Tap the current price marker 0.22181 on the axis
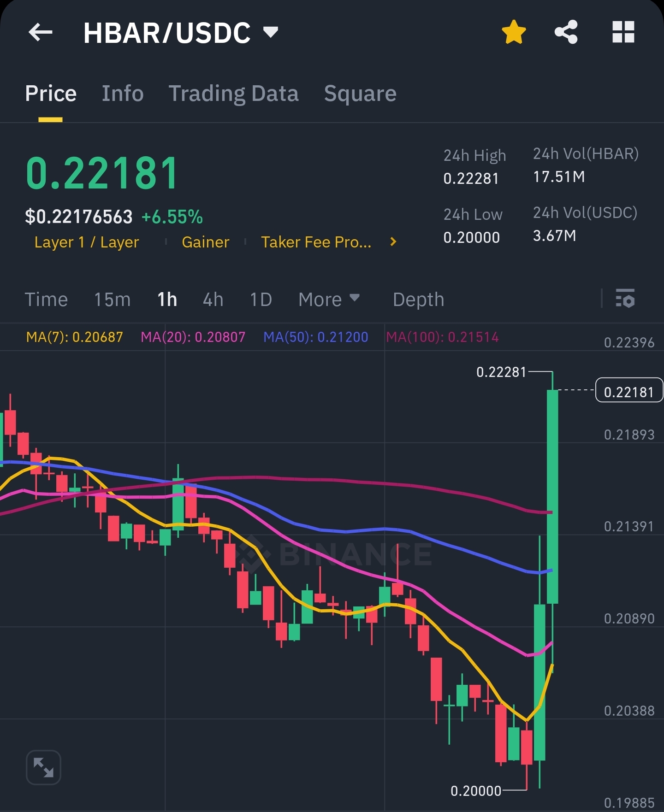 click(629, 392)
